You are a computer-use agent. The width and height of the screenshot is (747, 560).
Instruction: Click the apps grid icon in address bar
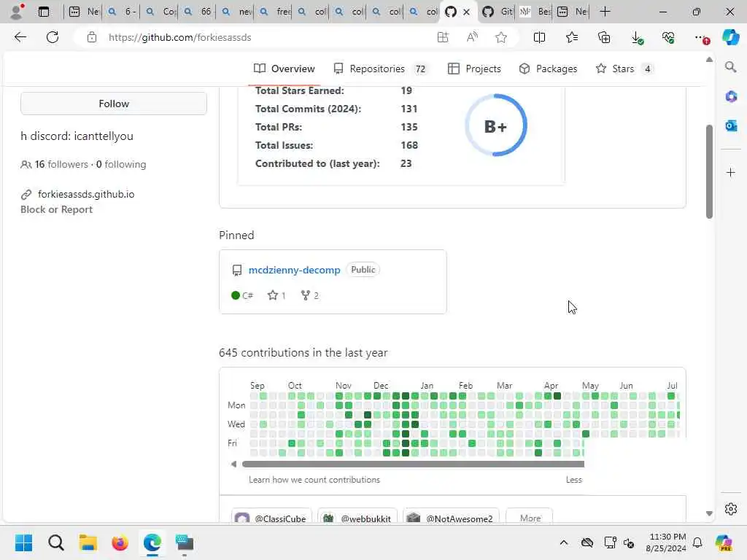pyautogui.click(x=443, y=37)
